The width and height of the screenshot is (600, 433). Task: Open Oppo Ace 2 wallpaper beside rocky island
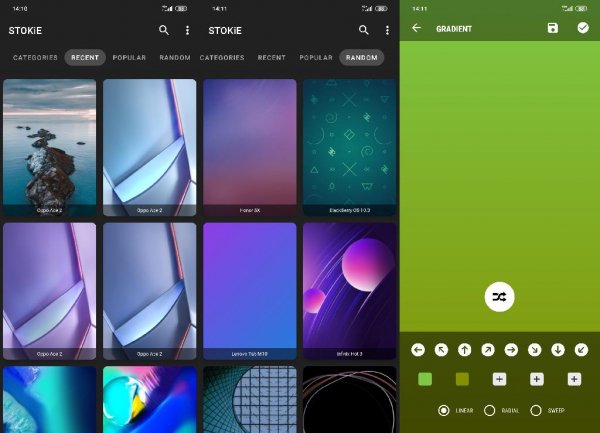[x=150, y=148]
